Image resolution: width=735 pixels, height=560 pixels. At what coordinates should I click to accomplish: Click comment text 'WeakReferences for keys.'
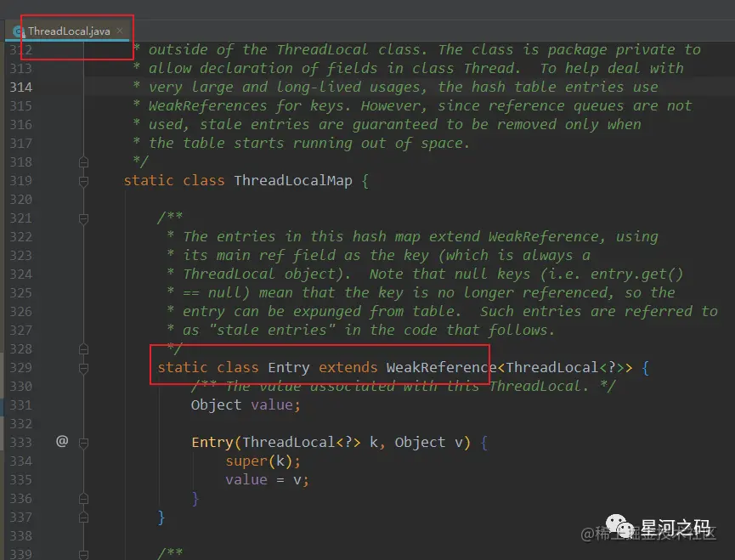coord(249,106)
